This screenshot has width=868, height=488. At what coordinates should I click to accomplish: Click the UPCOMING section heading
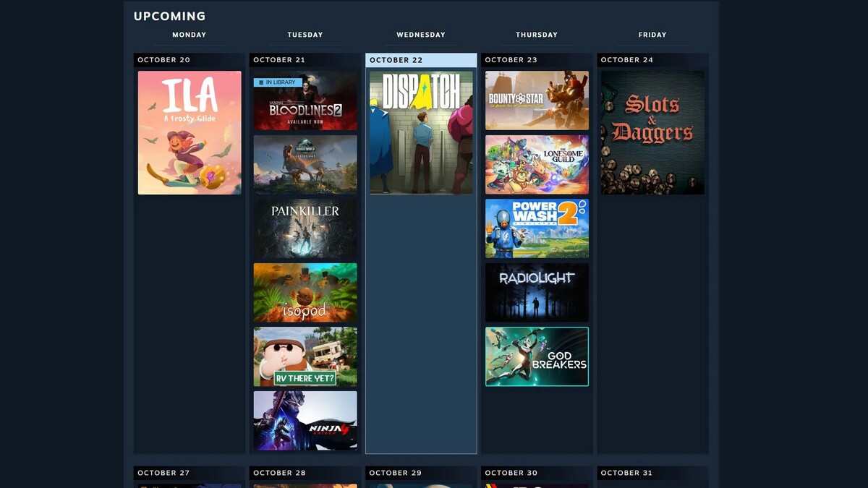pyautogui.click(x=169, y=16)
